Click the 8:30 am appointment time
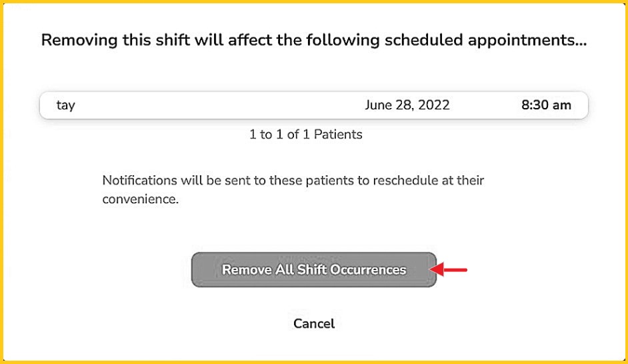 click(546, 105)
